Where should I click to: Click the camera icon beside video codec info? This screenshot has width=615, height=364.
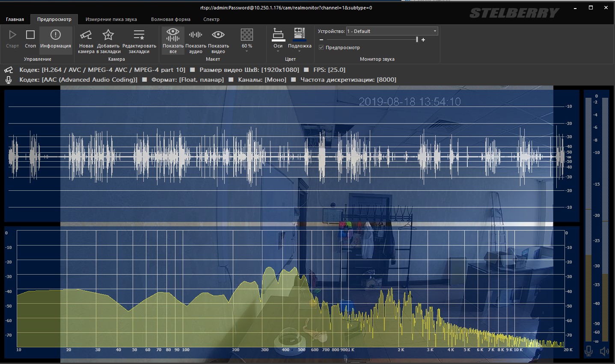[x=9, y=70]
